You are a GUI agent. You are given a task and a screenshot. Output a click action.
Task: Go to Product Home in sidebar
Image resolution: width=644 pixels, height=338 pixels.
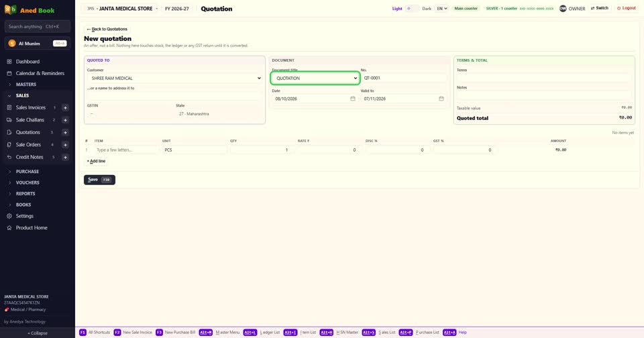pyautogui.click(x=32, y=227)
